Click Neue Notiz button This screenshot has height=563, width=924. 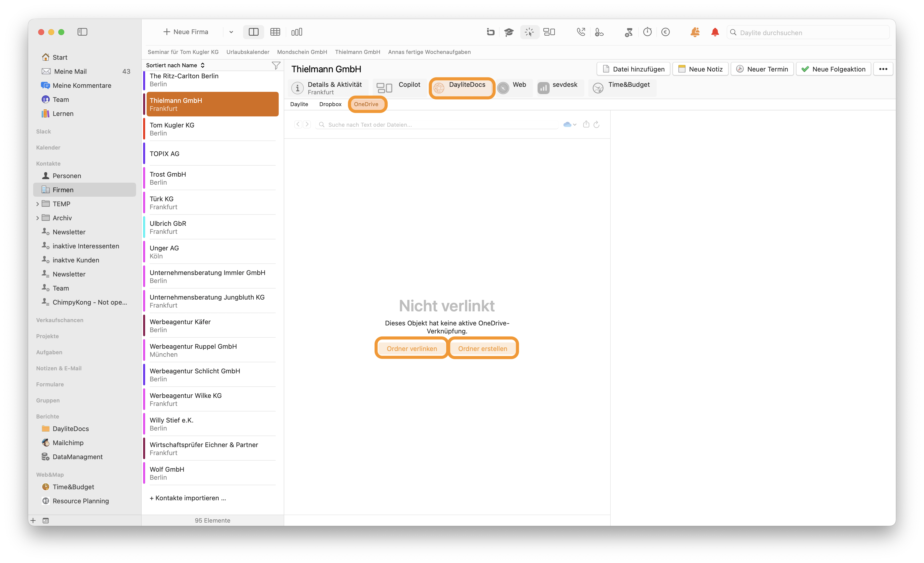[x=700, y=69]
